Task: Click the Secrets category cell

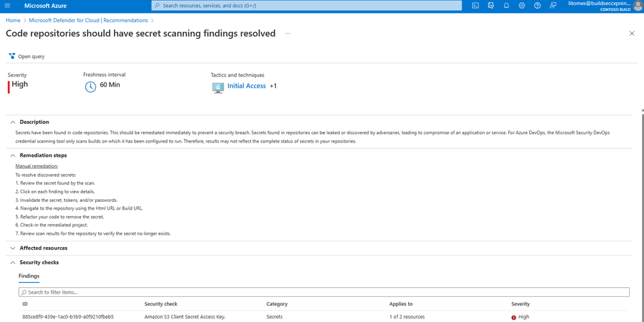Action: 275,317
